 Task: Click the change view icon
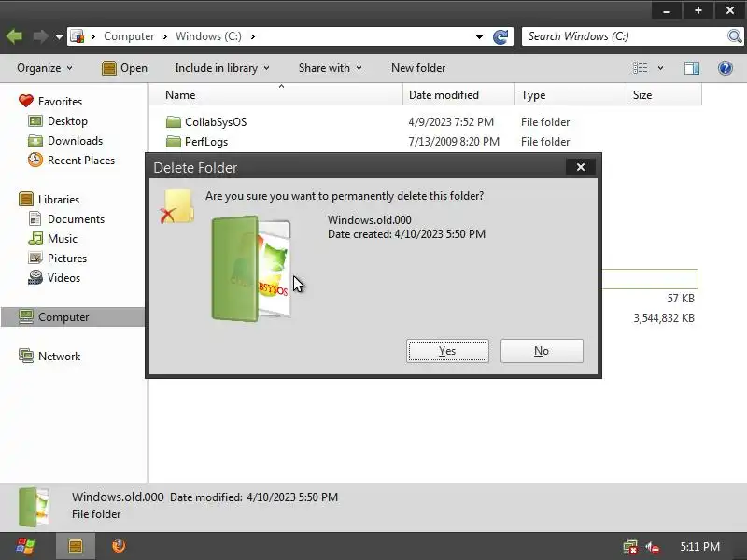click(x=640, y=68)
